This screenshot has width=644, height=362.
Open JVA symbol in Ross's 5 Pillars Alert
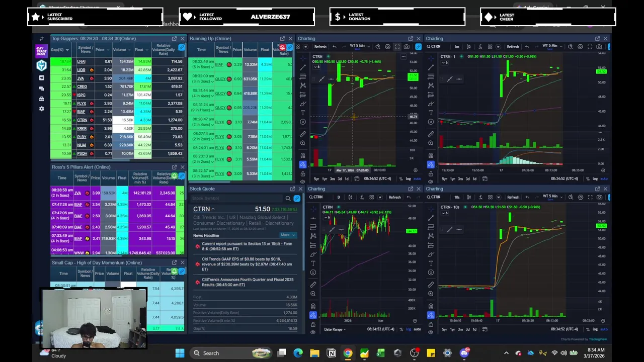[x=78, y=193]
